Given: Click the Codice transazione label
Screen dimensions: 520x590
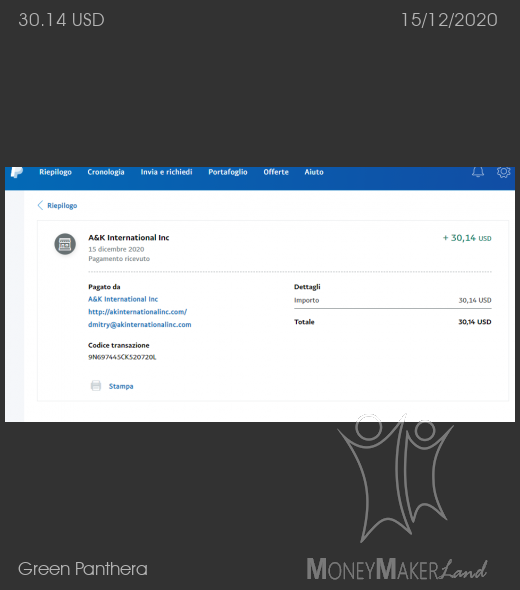Looking at the screenshot, I should [x=119, y=345].
